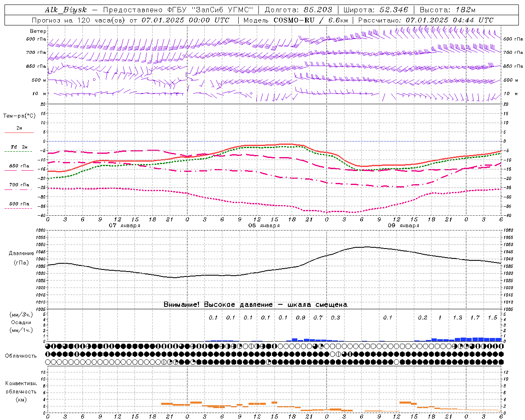Click the precipitation value 1.3
This screenshot has height=420, width=525.
[x=457, y=317]
